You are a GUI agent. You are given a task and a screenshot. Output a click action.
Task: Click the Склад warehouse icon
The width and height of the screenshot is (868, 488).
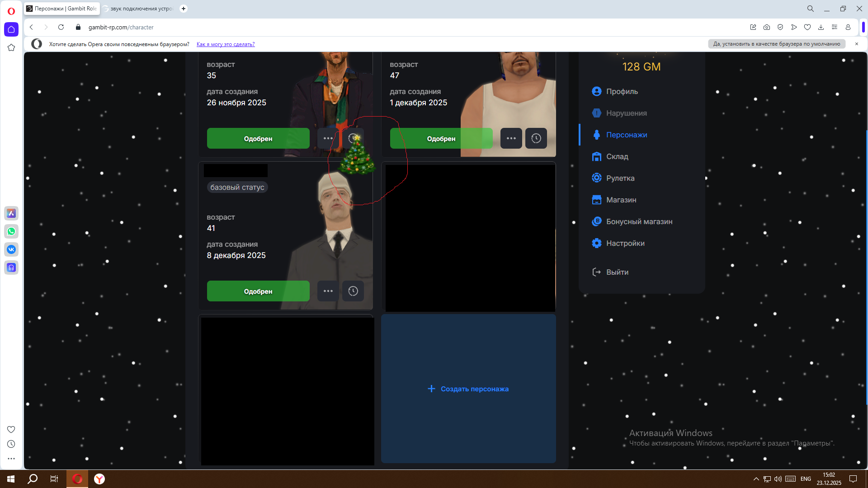pyautogui.click(x=597, y=156)
